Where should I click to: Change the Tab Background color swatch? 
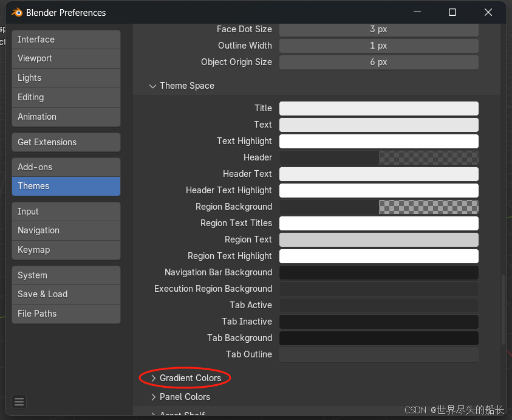point(379,339)
